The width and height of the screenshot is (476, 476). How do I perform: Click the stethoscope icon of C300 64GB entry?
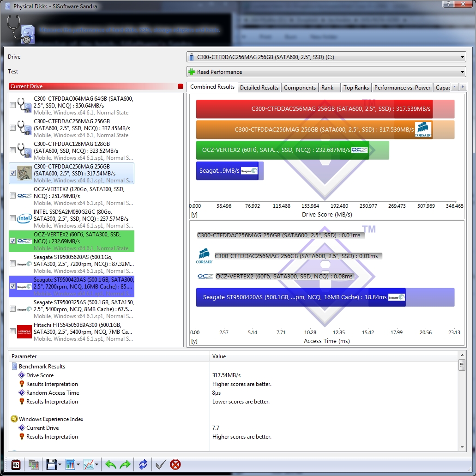click(24, 105)
